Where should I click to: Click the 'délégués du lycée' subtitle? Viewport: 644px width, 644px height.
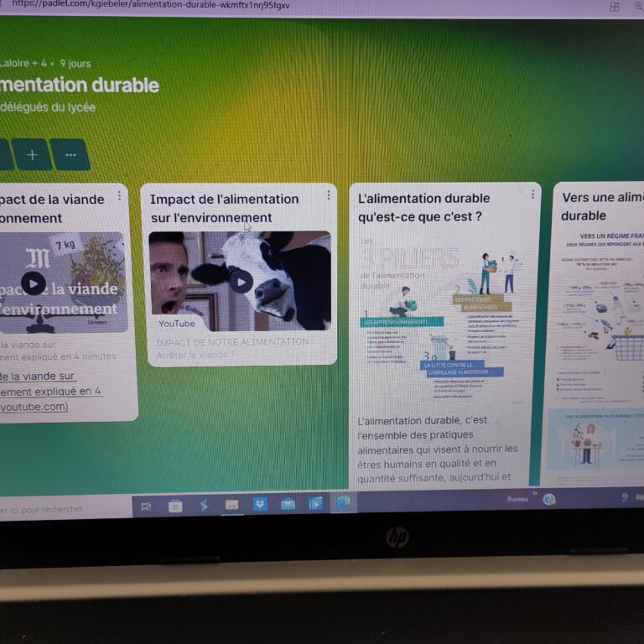tap(48, 107)
